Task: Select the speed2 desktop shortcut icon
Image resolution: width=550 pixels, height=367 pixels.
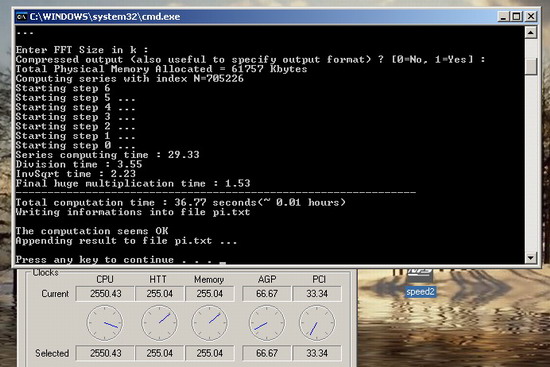Action: (x=420, y=275)
